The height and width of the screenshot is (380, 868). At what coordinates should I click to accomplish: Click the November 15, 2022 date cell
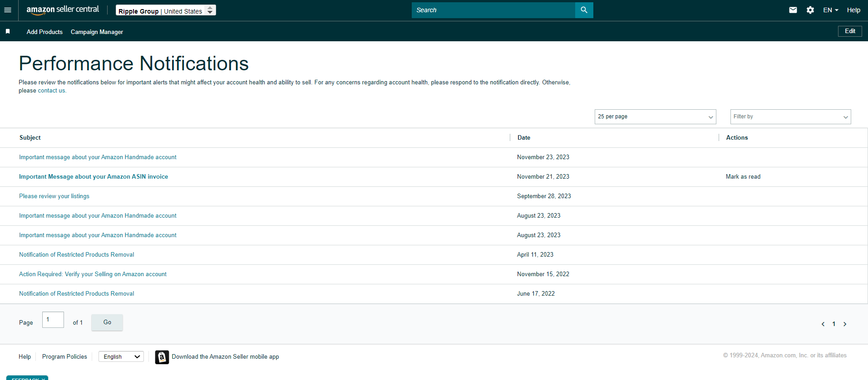click(x=543, y=274)
